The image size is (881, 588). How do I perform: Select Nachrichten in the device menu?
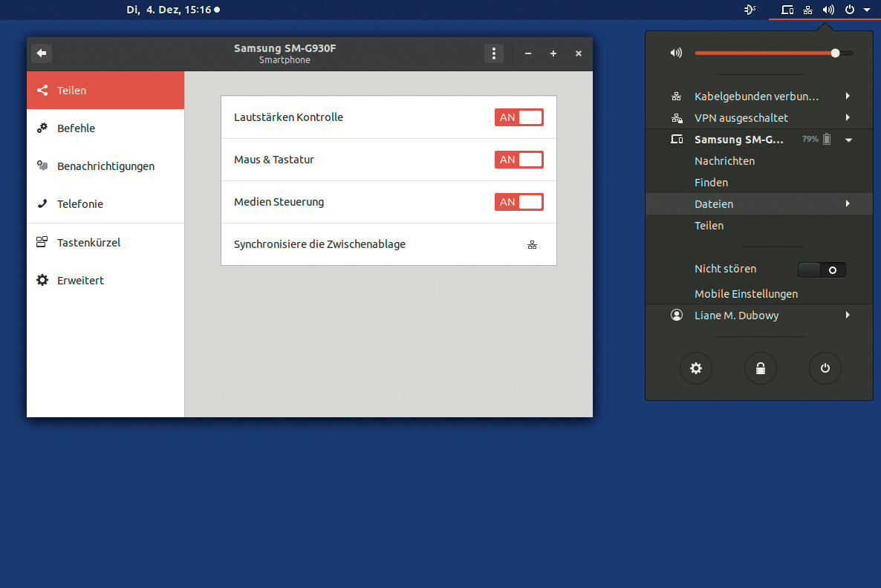pyautogui.click(x=724, y=161)
